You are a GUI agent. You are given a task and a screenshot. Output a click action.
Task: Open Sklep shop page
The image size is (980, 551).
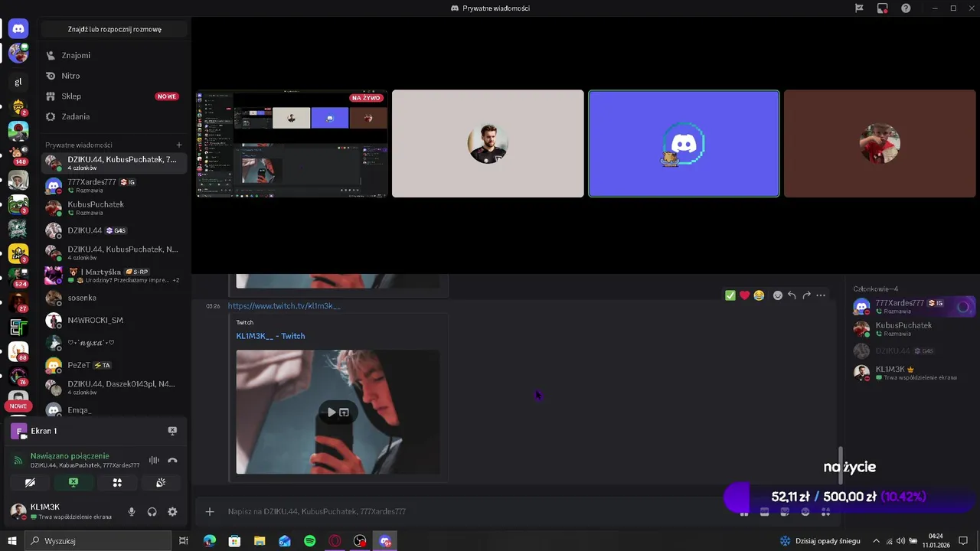tap(115, 96)
